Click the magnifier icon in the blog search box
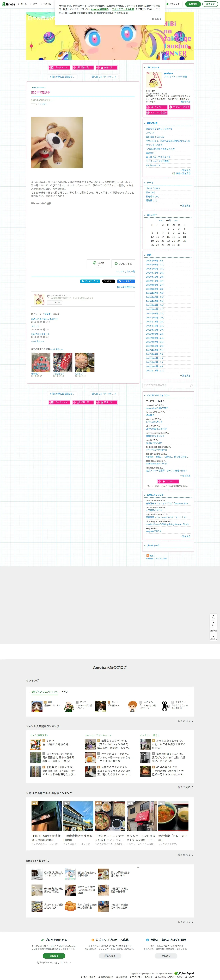 [191, 385]
